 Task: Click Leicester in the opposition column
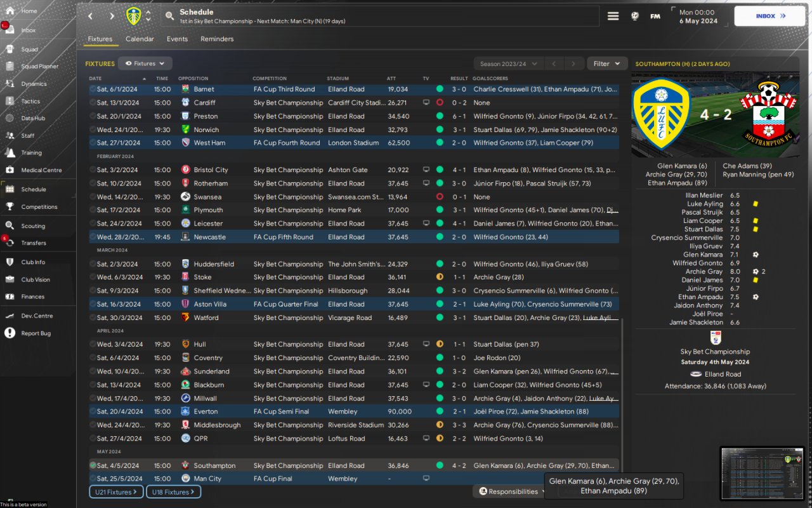208,224
